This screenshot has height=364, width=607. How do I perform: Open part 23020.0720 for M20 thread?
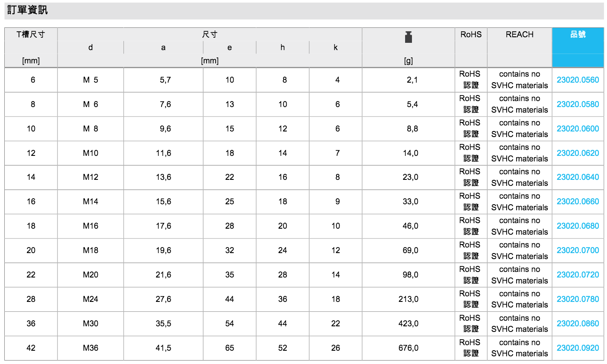click(x=577, y=275)
